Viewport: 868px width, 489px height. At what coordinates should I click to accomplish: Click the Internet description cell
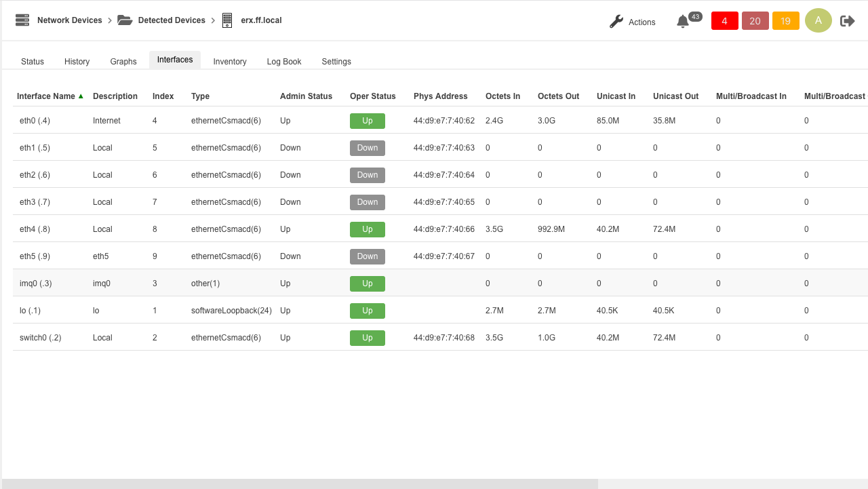click(x=106, y=121)
